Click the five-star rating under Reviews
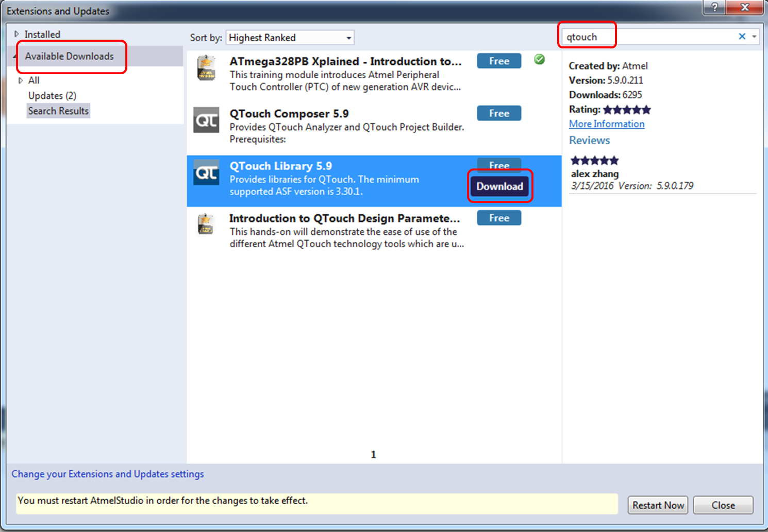768x532 pixels. pos(594,161)
